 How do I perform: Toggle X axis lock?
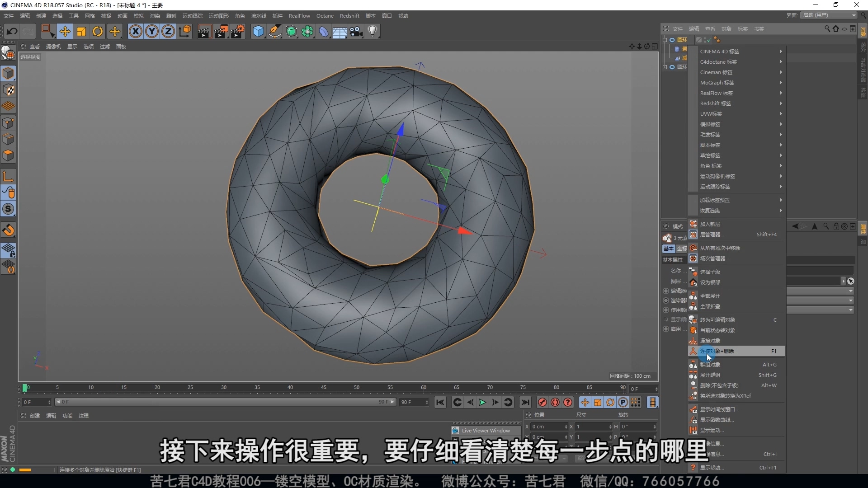135,31
